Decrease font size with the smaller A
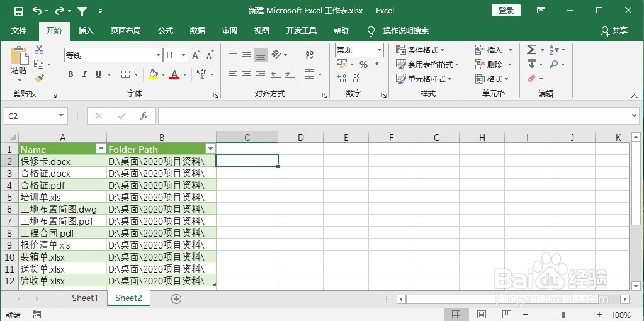The image size is (644, 321). coord(210,55)
